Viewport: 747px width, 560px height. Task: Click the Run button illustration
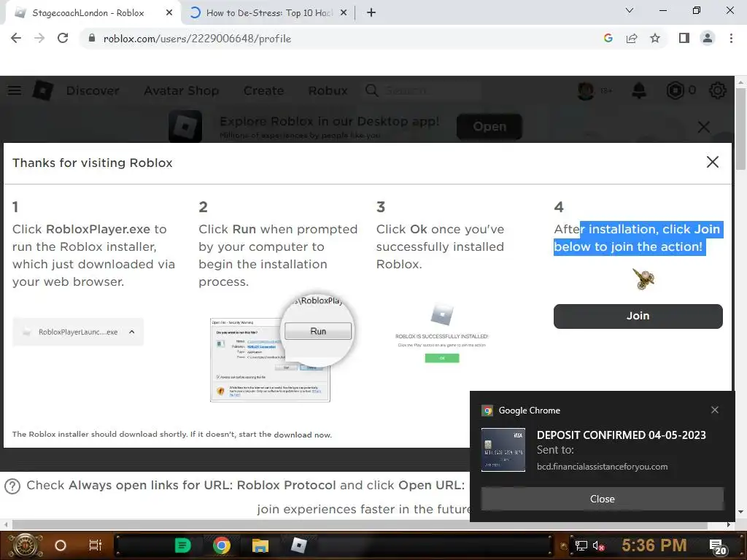click(x=318, y=331)
